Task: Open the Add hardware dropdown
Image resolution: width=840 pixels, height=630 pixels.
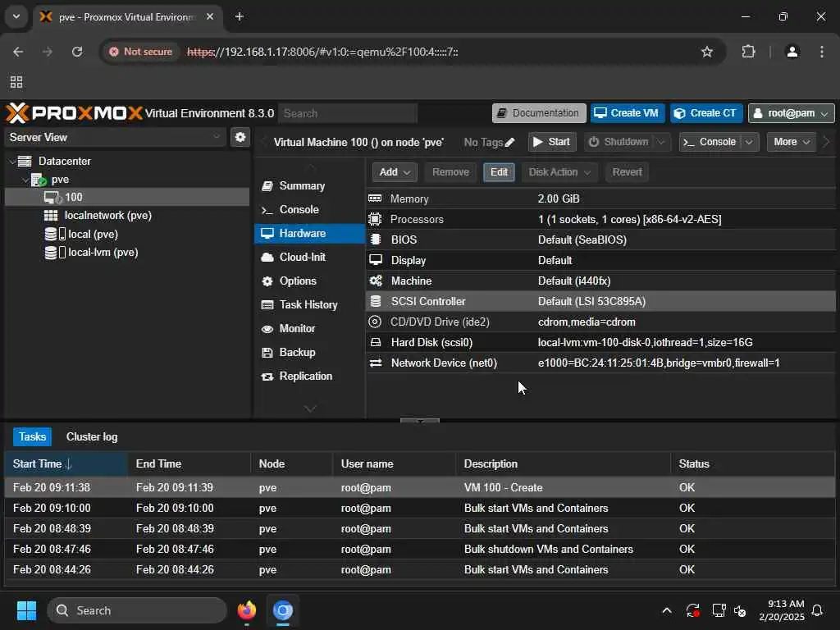Action: 395,172
